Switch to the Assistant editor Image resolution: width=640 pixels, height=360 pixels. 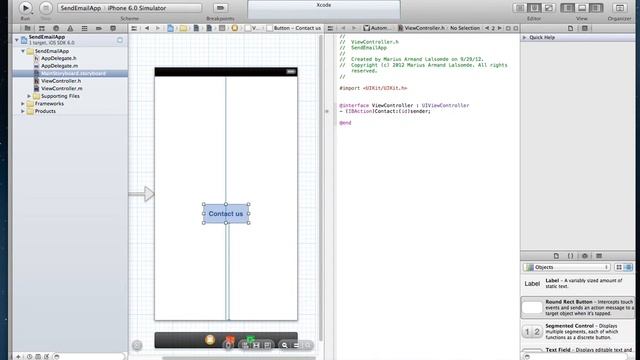[534, 8]
